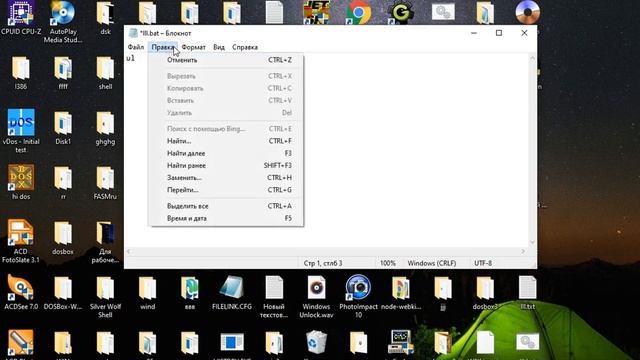Click UTF-8 encoding status entry

tap(483, 263)
